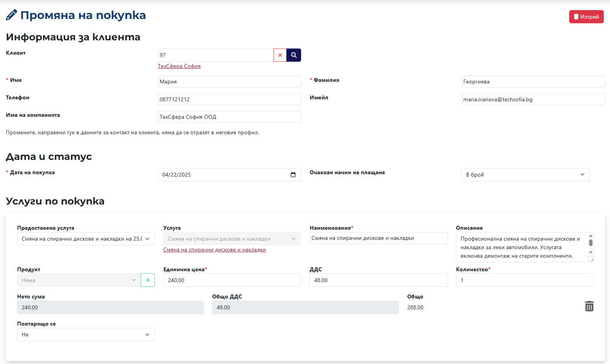Click the ДДС field with 48.00
Viewport: 610px width, 364px height.
point(378,280)
